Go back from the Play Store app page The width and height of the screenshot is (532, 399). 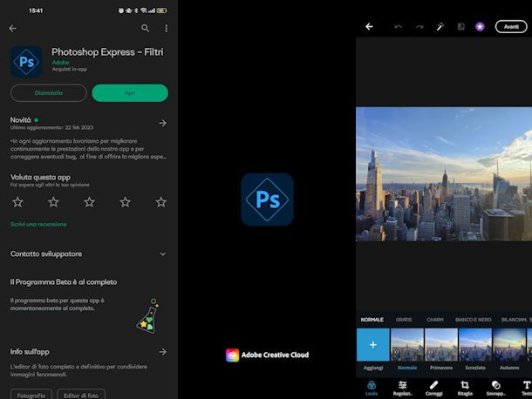point(12,29)
